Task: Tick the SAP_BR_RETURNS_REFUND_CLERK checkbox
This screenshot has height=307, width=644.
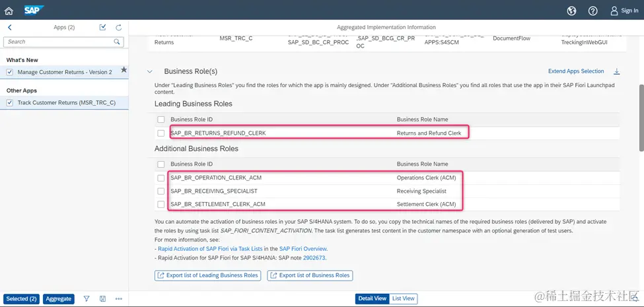Action: pos(161,133)
